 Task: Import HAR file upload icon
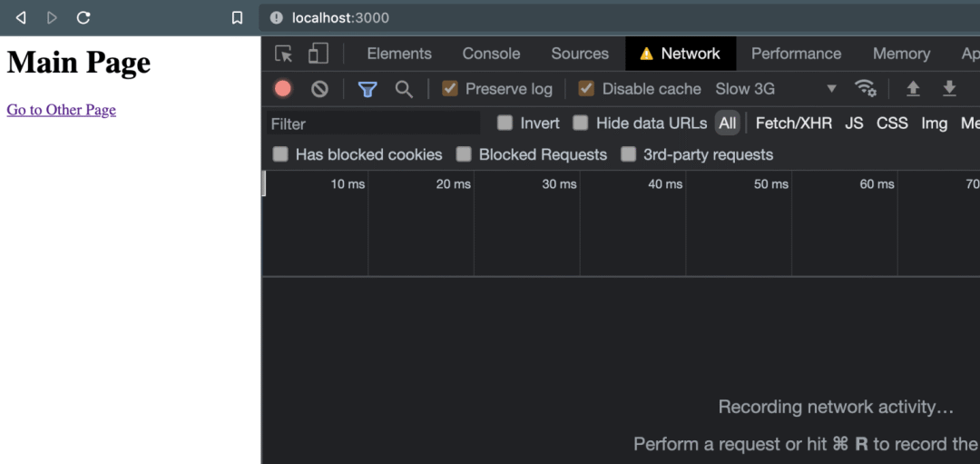[x=913, y=89]
